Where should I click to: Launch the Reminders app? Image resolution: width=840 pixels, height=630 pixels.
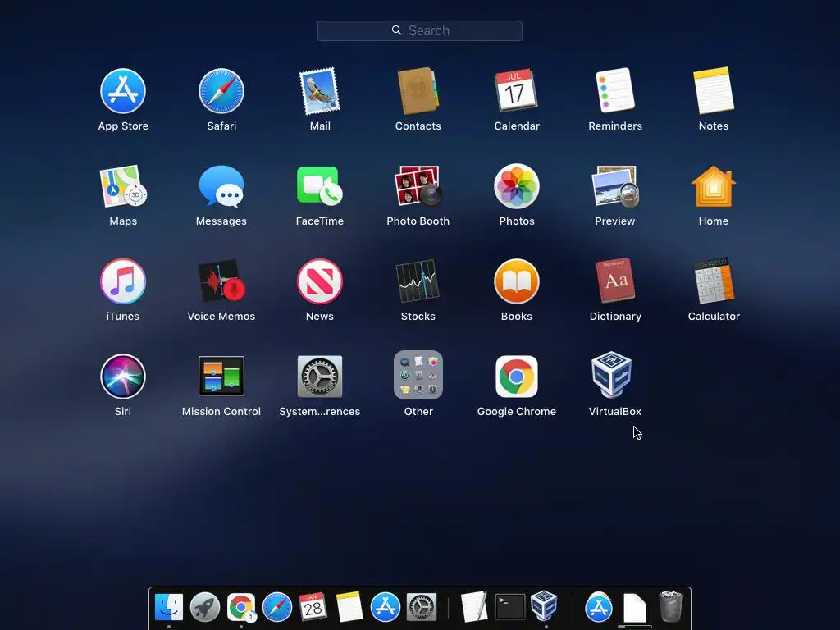(615, 90)
